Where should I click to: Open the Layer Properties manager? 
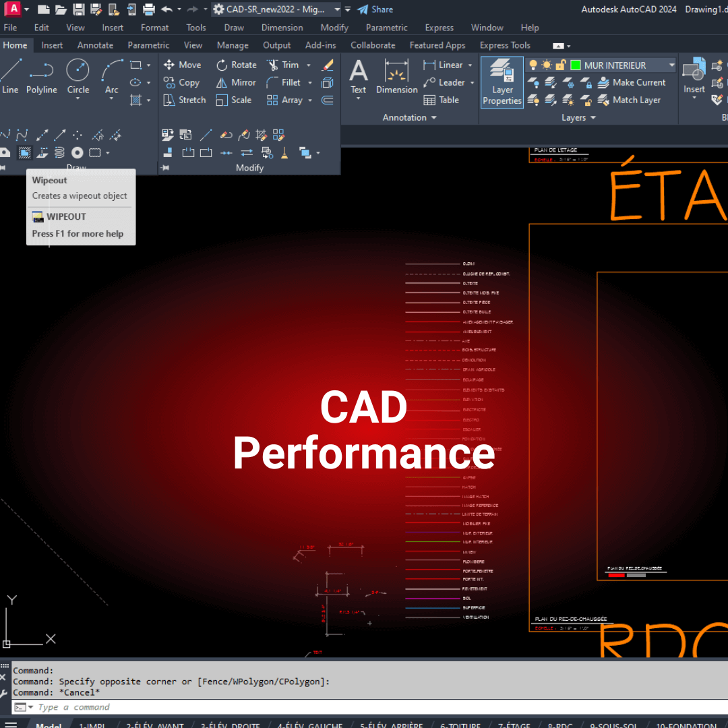pyautogui.click(x=502, y=82)
